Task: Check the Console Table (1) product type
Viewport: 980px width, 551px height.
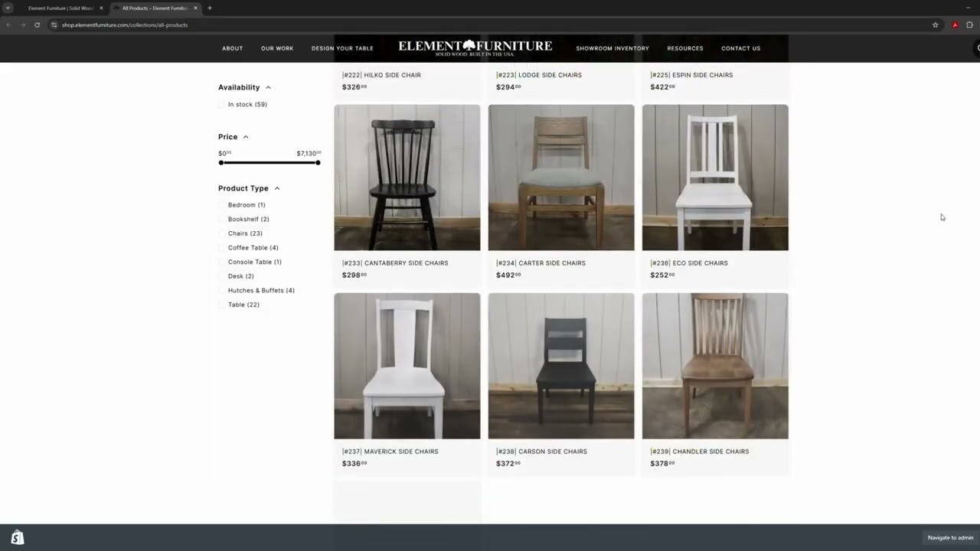Action: [x=222, y=262]
